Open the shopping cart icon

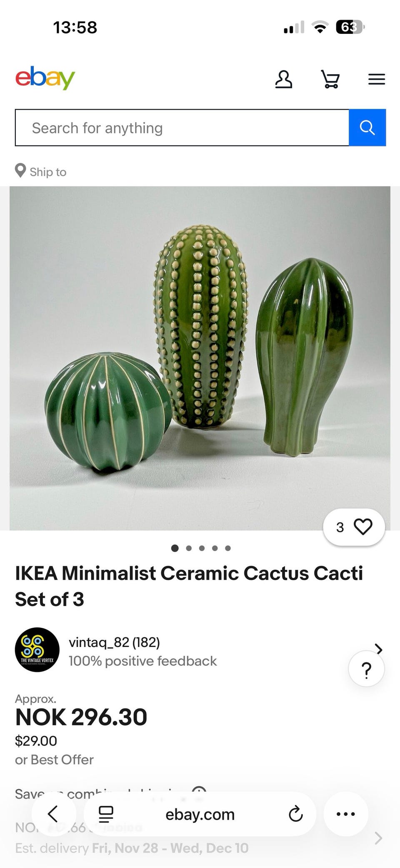[x=330, y=79]
